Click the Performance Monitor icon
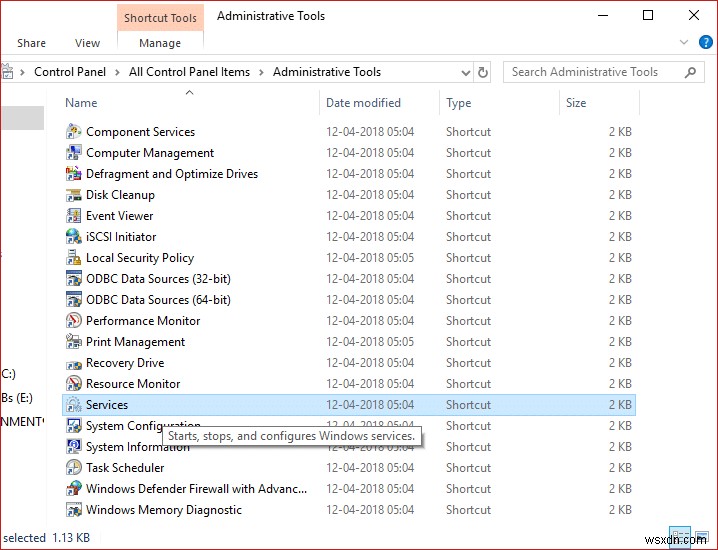The width and height of the screenshot is (718, 550). [73, 321]
